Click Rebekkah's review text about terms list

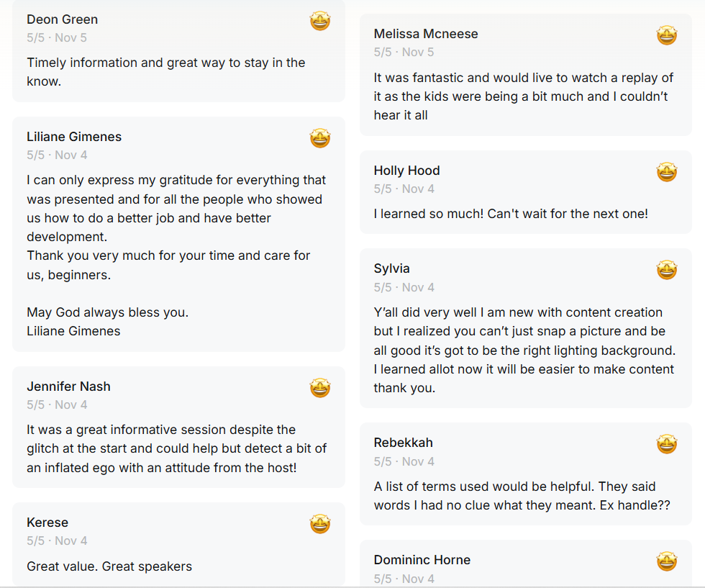[522, 496]
